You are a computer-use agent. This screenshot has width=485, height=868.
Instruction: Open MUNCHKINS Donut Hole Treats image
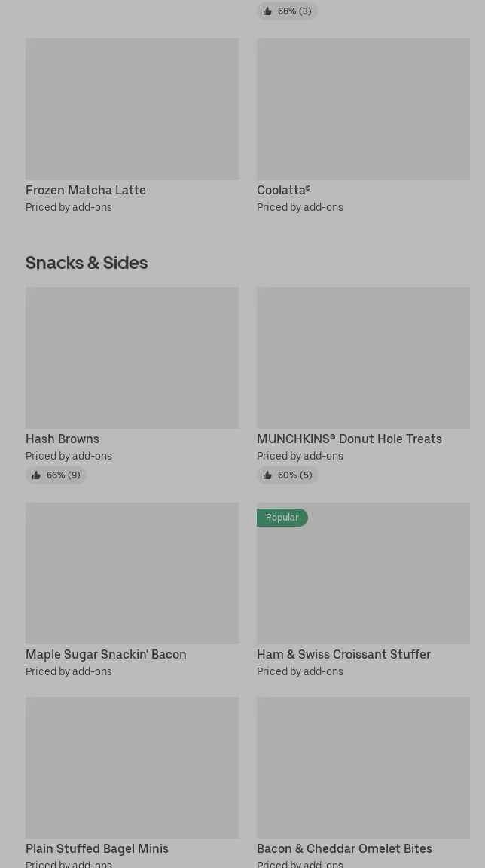click(363, 358)
